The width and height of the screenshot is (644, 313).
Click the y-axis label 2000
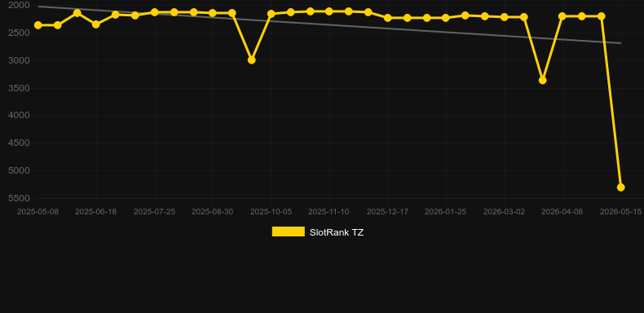pyautogui.click(x=19, y=6)
